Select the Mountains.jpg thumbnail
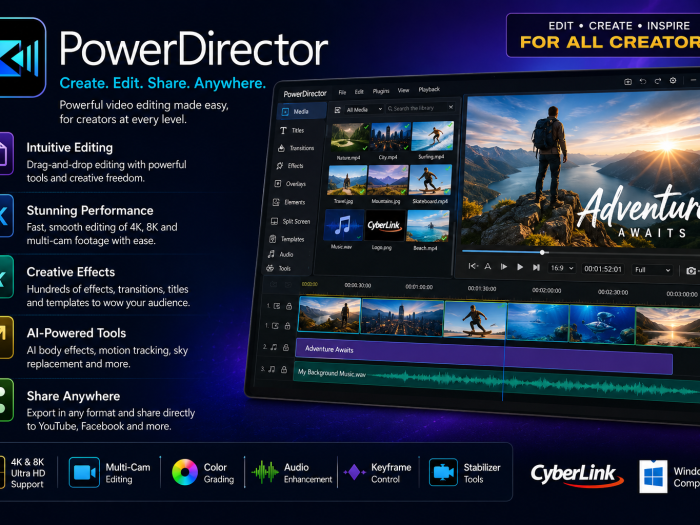Viewport: 700px width, 525px height. 388,180
